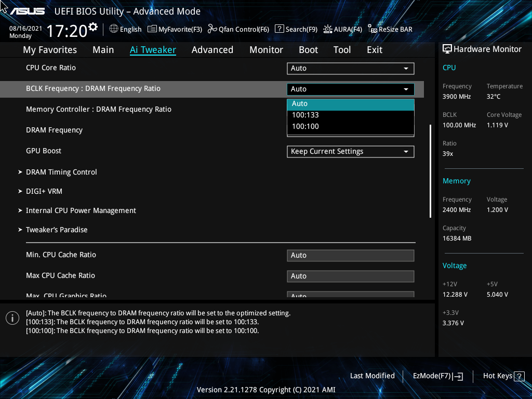This screenshot has height=399, width=532.
Task: Click the 1.200 V memory voltage value
Action: [497, 210]
